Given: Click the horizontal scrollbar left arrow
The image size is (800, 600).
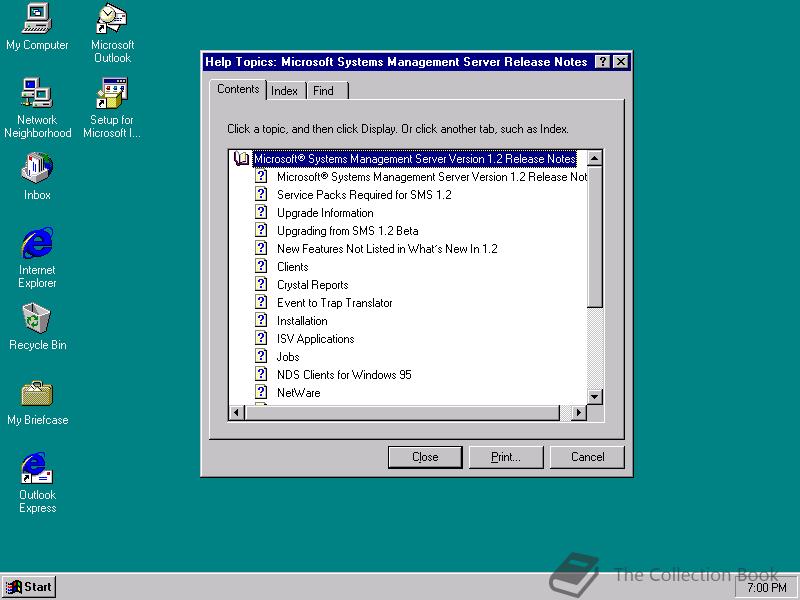Looking at the screenshot, I should tap(236, 412).
